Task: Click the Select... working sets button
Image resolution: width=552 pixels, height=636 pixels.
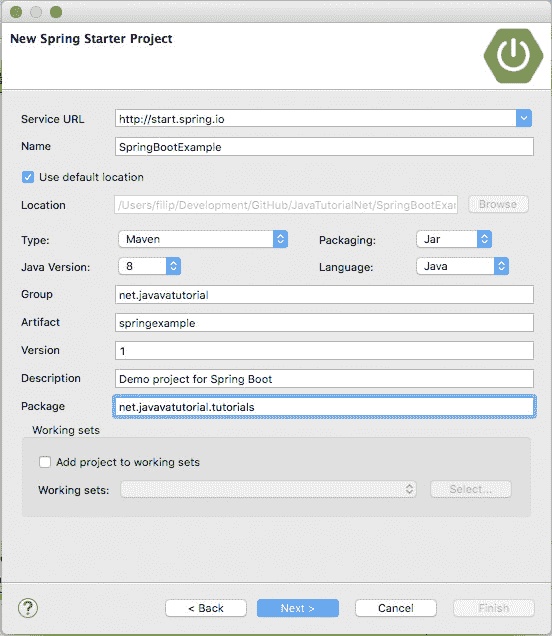Action: 470,490
